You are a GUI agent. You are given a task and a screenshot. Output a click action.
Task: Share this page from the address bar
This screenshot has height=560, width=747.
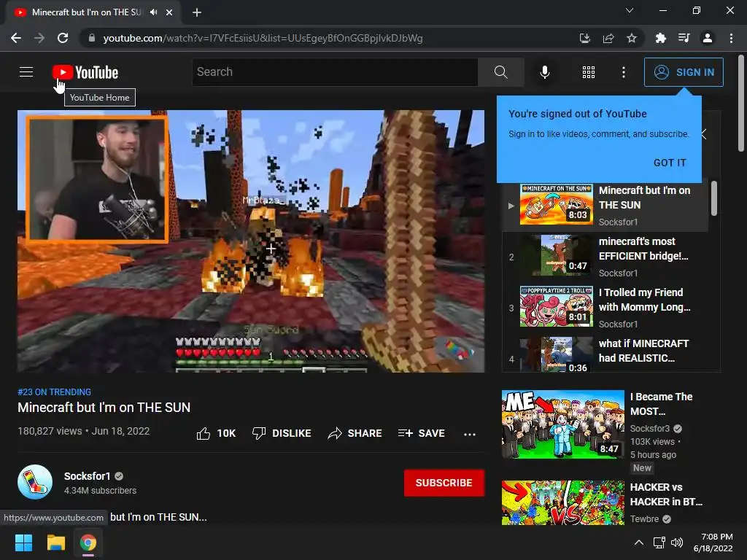608,38
